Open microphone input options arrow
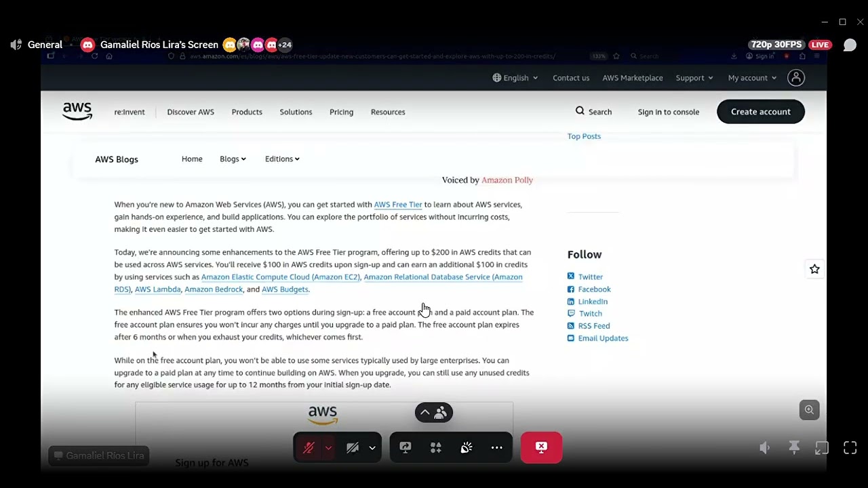This screenshot has height=488, width=868. pos(328,448)
